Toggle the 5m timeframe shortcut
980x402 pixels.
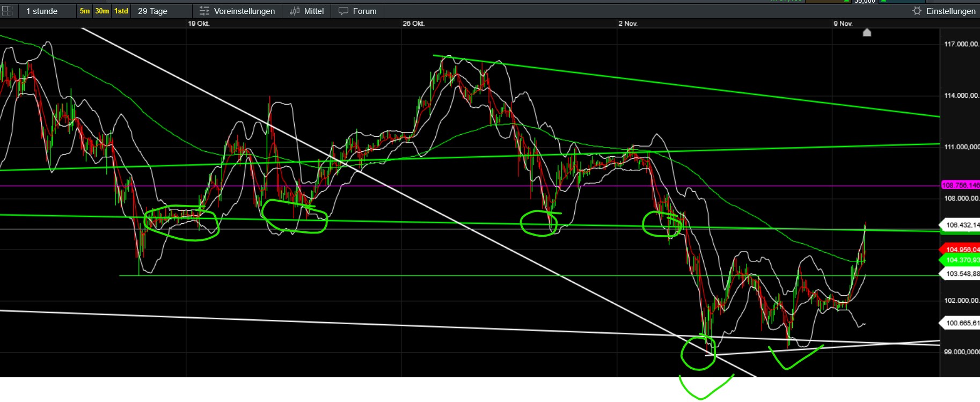pyautogui.click(x=85, y=11)
